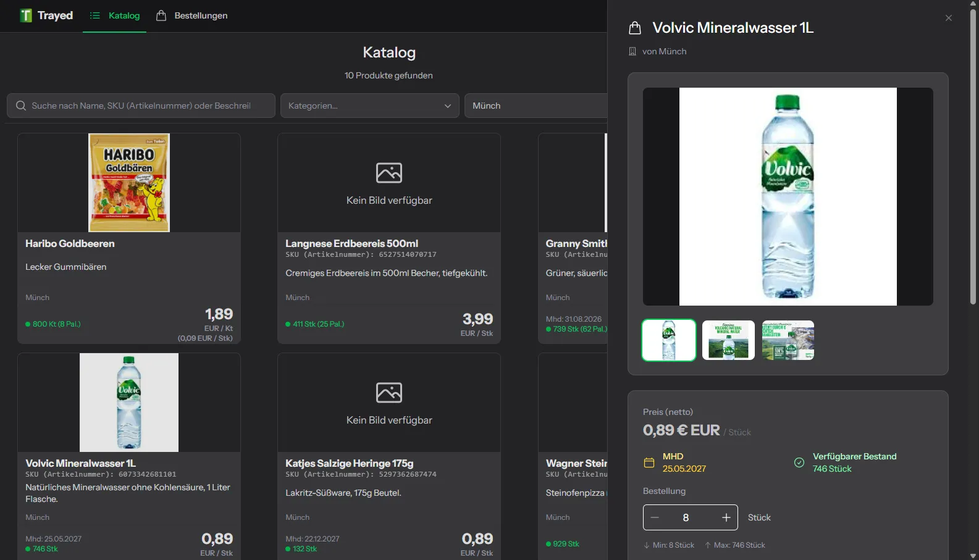Open the Münch supplier filter dropdown
The height and width of the screenshot is (560, 979).
(536, 106)
